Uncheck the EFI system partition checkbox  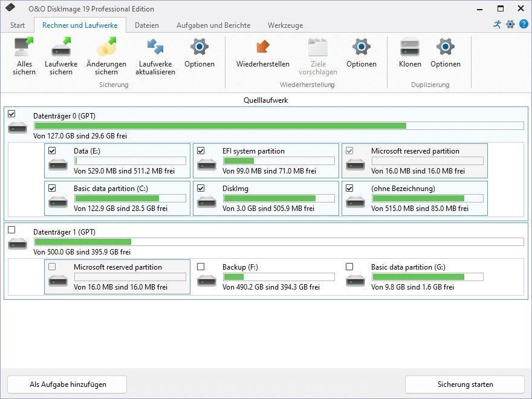[201, 151]
